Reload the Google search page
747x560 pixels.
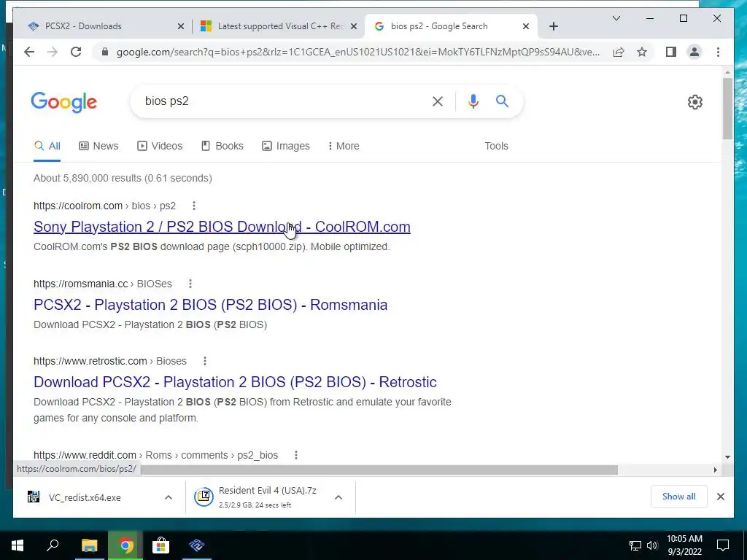(x=76, y=52)
